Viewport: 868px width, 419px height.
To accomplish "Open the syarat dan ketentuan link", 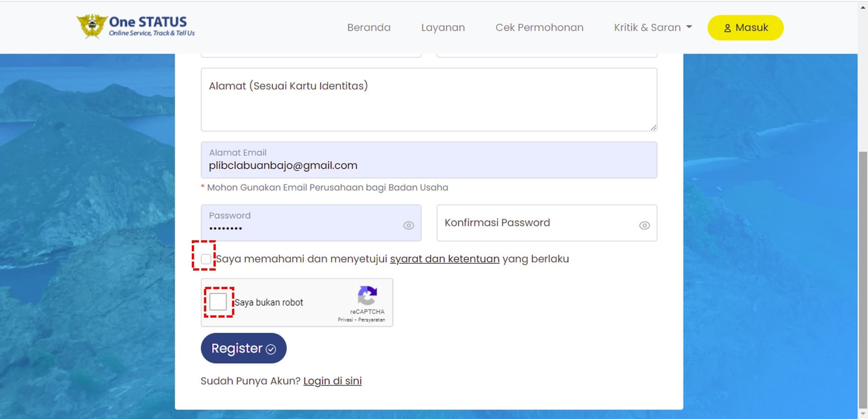I will (x=444, y=259).
